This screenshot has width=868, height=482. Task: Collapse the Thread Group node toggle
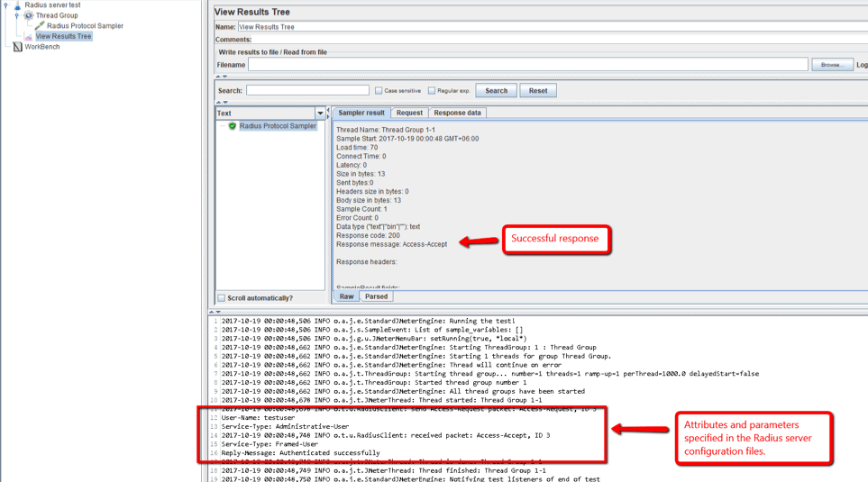tap(16, 15)
